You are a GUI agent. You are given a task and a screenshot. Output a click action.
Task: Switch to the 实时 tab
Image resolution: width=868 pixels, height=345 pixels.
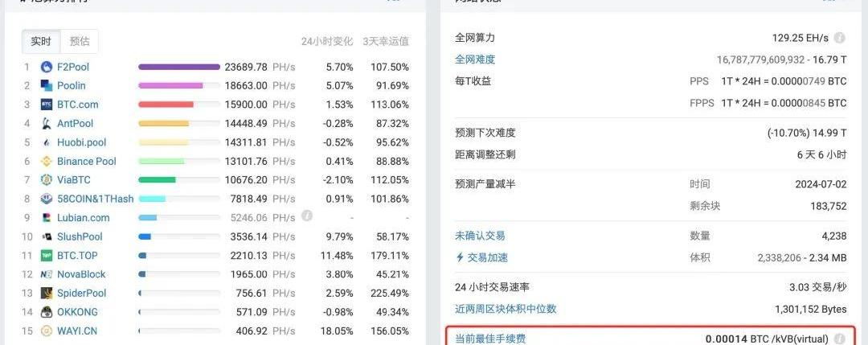[x=41, y=42]
